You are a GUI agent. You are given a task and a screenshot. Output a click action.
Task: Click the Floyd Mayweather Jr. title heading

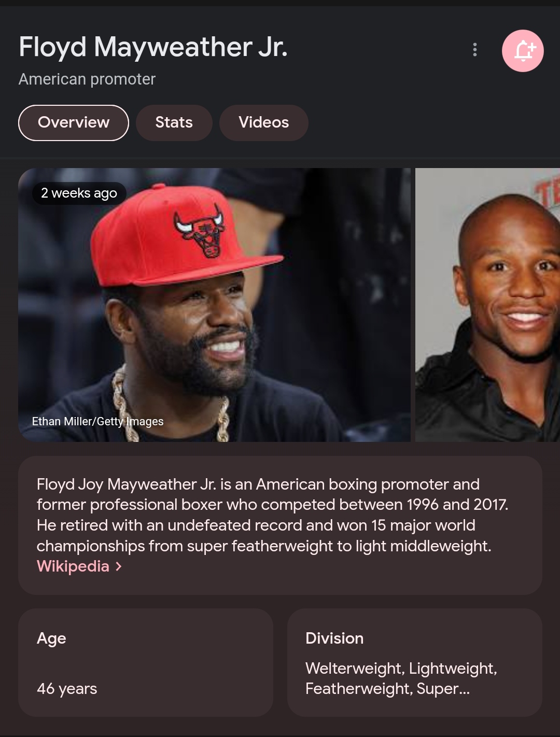coord(153,47)
